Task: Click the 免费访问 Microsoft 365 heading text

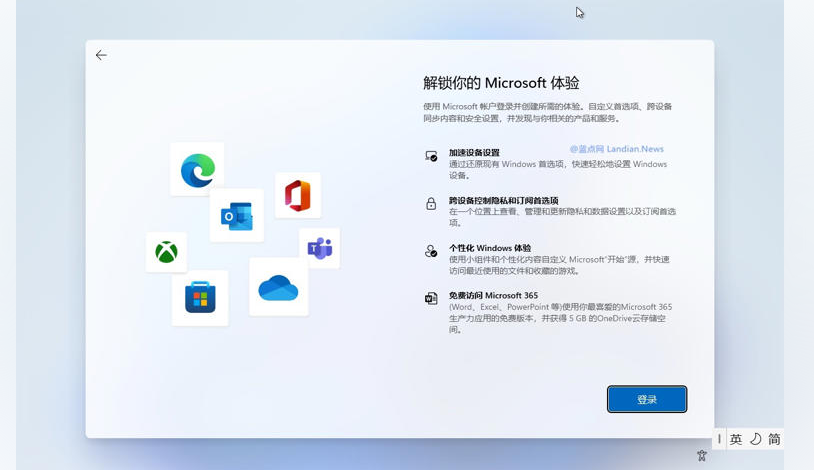Action: 493,296
